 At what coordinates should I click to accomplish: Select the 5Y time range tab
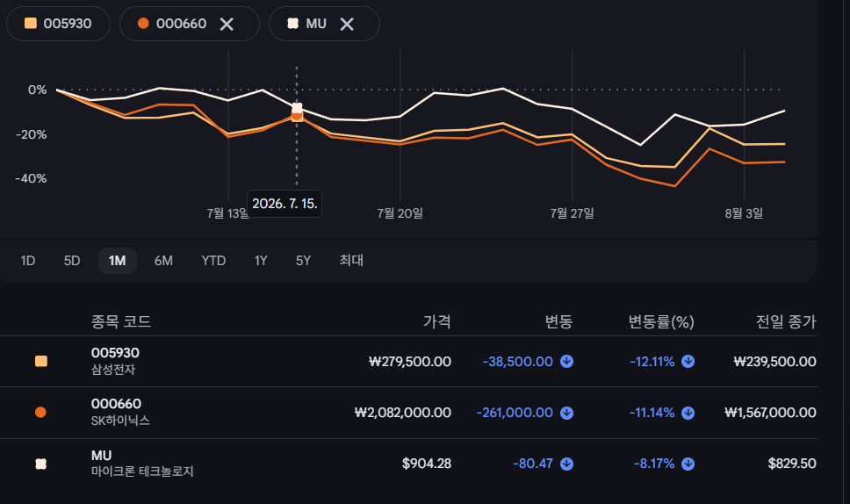[x=303, y=261]
